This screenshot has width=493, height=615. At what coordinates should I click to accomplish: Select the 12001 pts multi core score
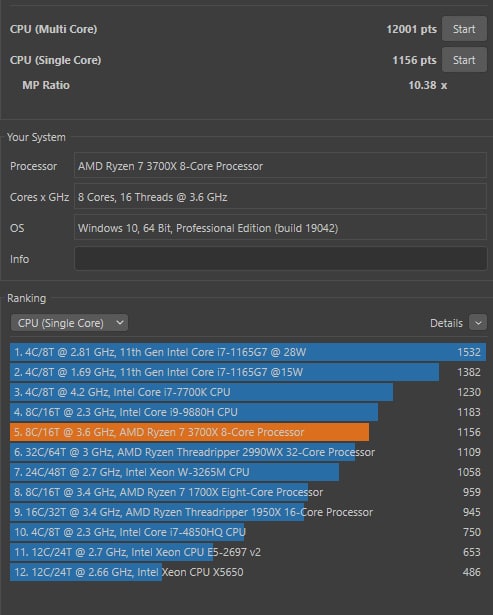[411, 29]
